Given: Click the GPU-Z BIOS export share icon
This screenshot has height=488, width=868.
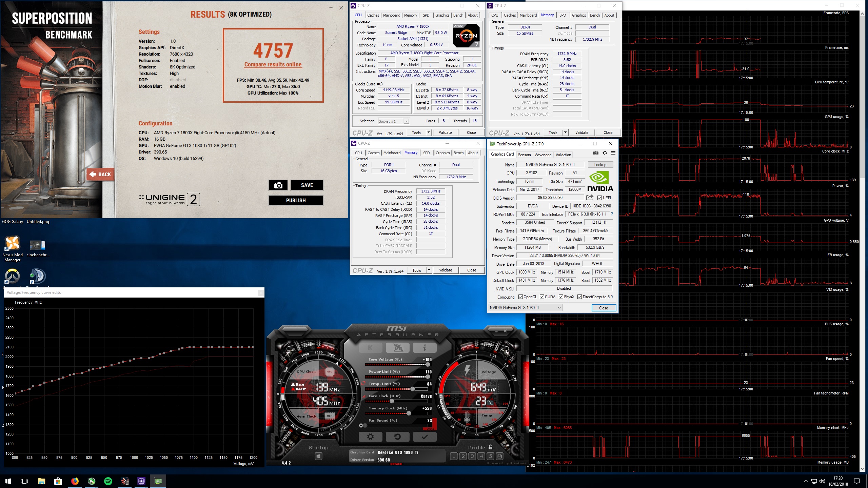Looking at the screenshot, I should click(590, 198).
